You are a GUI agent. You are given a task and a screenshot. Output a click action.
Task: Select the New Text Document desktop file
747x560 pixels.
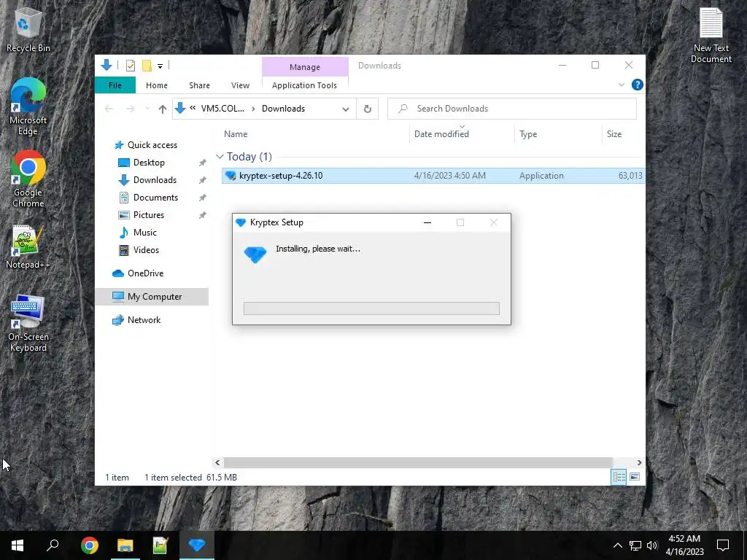[x=711, y=35]
